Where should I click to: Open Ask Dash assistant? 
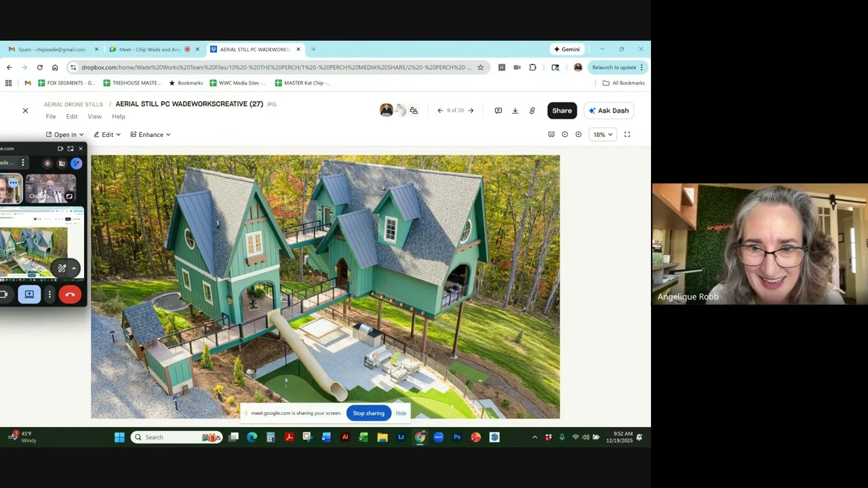(609, 110)
